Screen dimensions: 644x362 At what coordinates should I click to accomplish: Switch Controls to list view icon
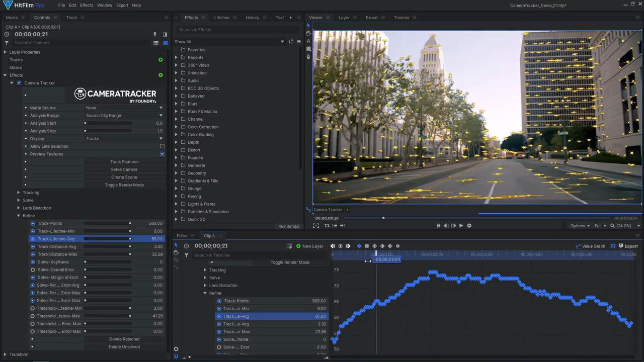156,43
